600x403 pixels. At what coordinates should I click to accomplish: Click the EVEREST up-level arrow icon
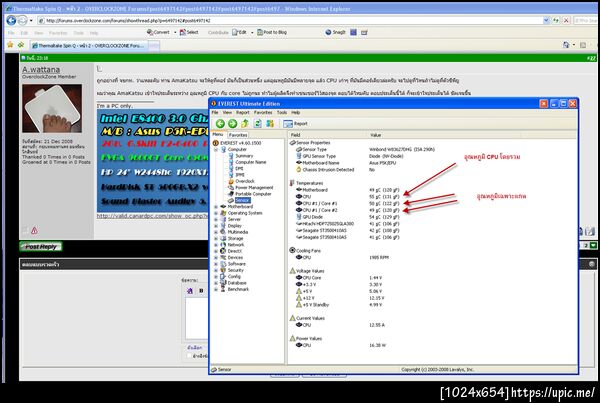tap(245, 123)
